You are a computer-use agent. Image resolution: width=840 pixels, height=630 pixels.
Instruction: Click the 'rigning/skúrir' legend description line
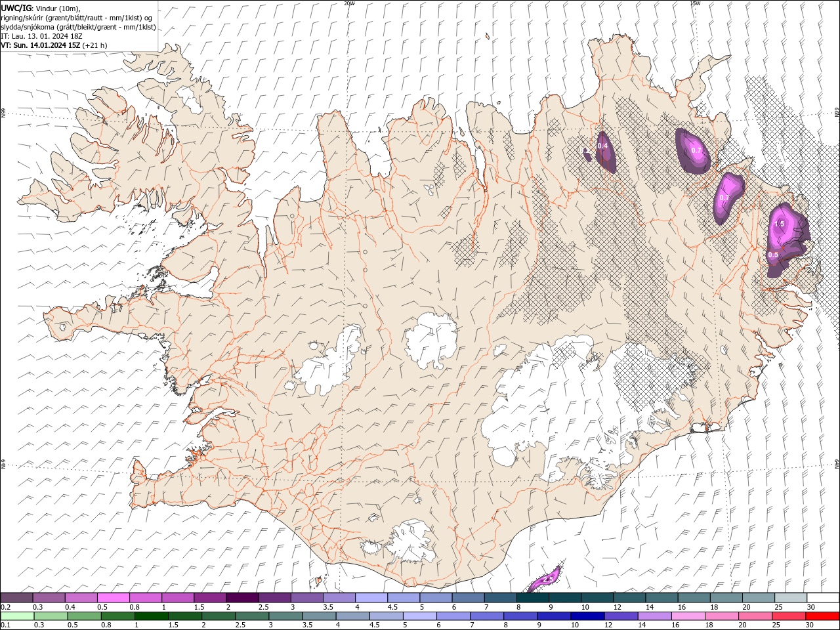click(76, 18)
